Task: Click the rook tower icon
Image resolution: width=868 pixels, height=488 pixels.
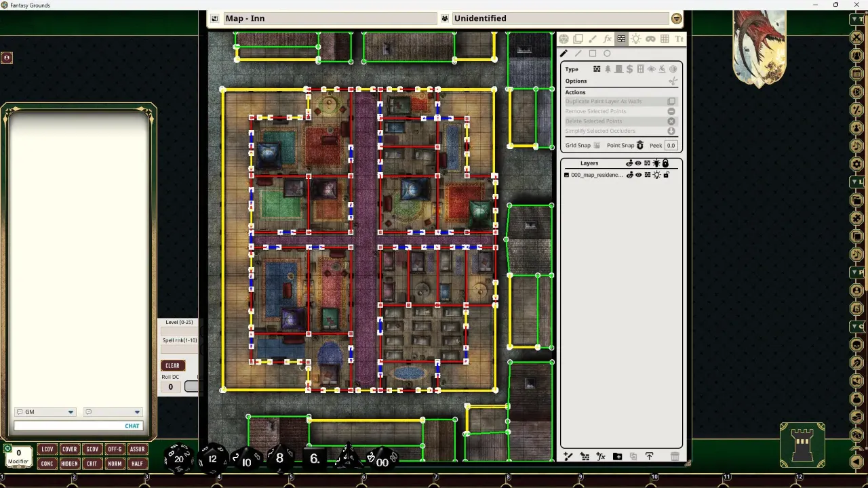Action: tap(802, 445)
